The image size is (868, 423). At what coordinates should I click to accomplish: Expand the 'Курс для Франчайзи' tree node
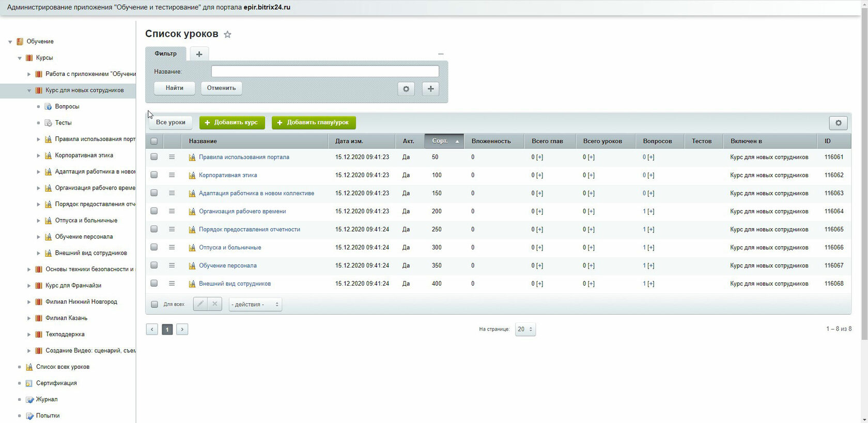pos(29,286)
